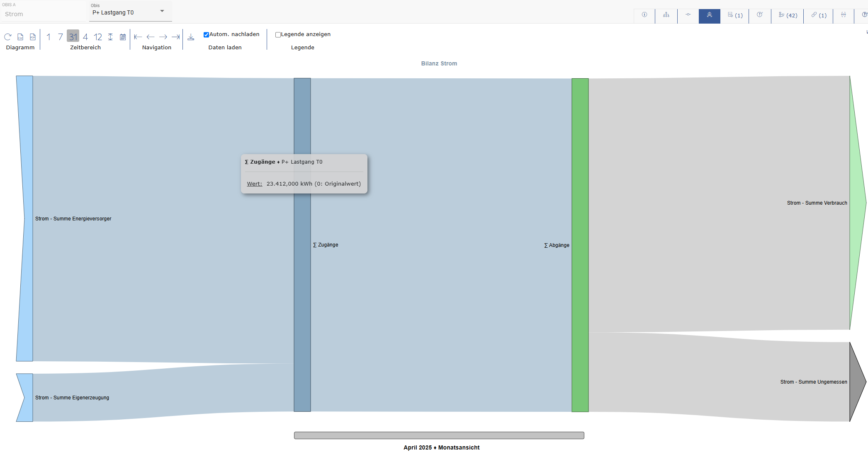The width and height of the screenshot is (868, 452).
Task: Expand the Obis P+ Lastgang T0 dropdown
Action: coord(162,11)
